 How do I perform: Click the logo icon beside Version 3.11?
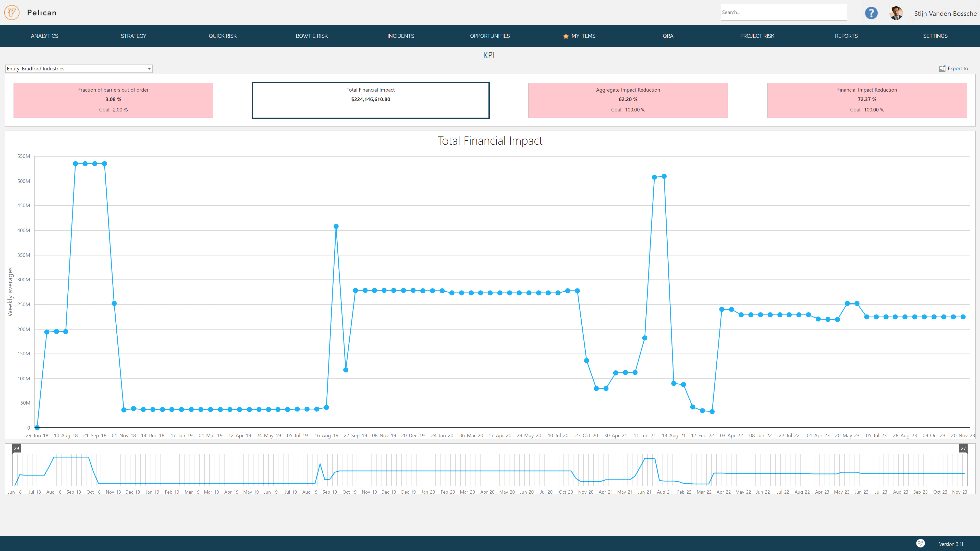click(x=920, y=543)
